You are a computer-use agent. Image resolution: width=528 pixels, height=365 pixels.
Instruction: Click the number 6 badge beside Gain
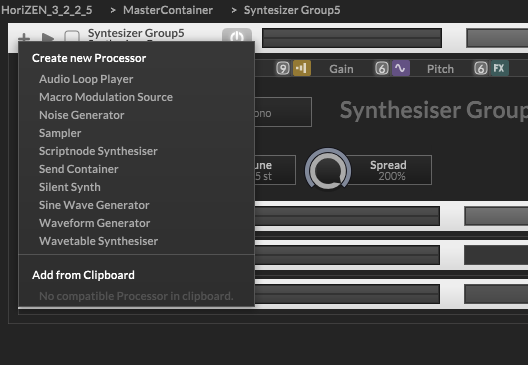pos(382,69)
